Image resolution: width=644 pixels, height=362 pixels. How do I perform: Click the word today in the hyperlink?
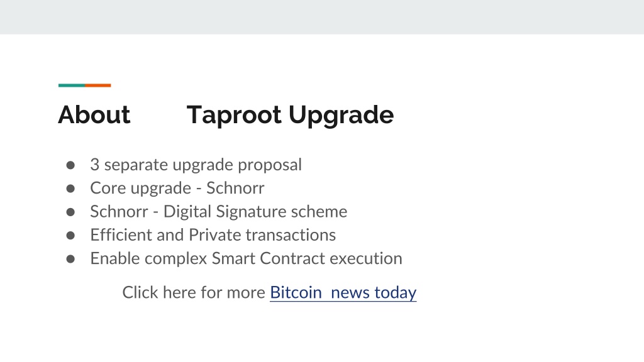pyautogui.click(x=395, y=293)
